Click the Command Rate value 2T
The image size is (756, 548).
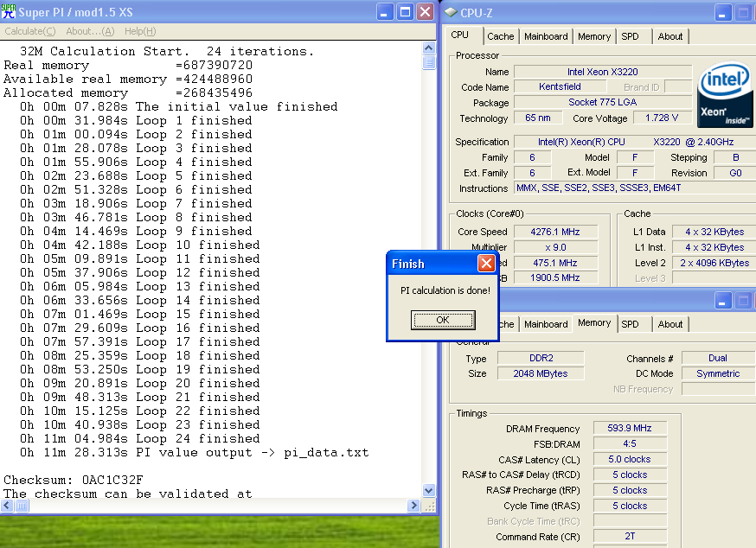(x=630, y=537)
